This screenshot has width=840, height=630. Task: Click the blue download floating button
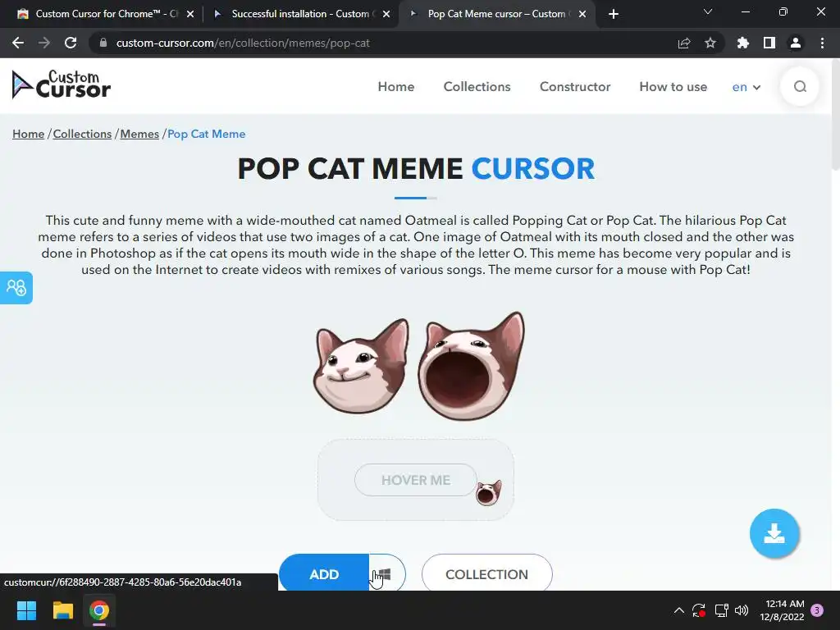(x=774, y=533)
